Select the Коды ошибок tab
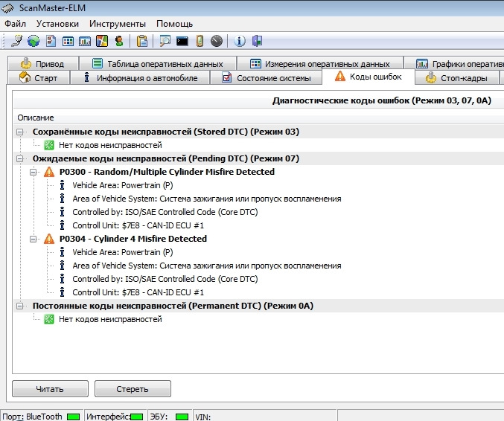Viewport: 504px width, 421px height. coord(369,77)
